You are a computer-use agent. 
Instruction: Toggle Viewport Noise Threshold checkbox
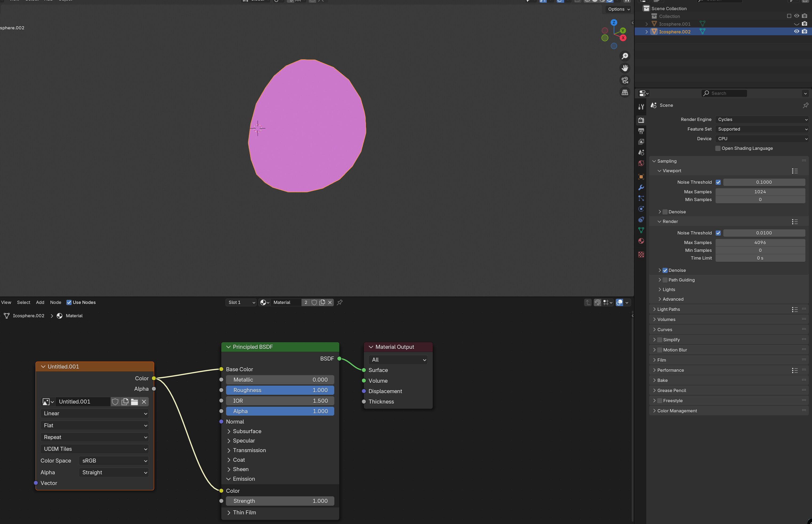point(718,182)
